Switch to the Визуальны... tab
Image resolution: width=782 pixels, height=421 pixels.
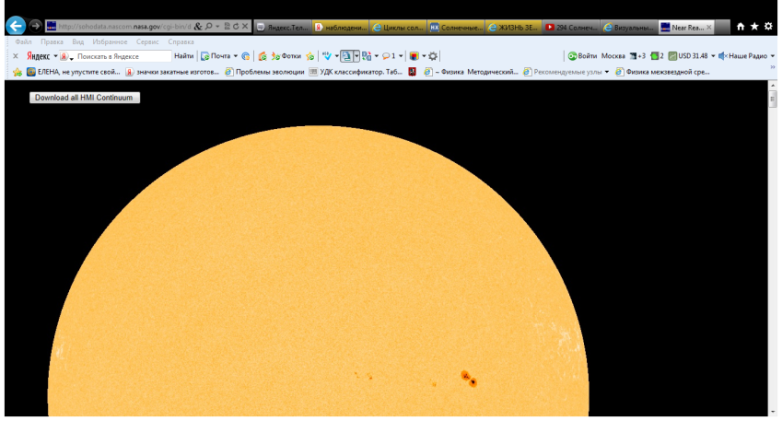(628, 27)
